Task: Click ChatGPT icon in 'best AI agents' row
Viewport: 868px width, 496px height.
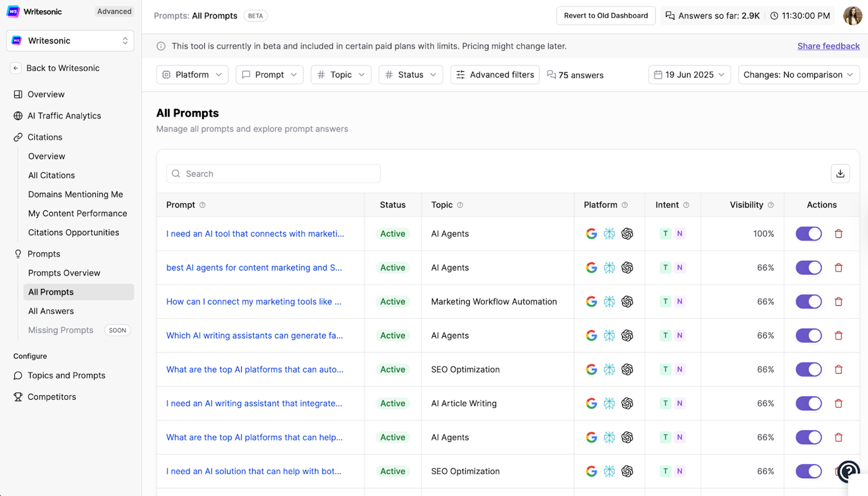Action: tap(627, 268)
